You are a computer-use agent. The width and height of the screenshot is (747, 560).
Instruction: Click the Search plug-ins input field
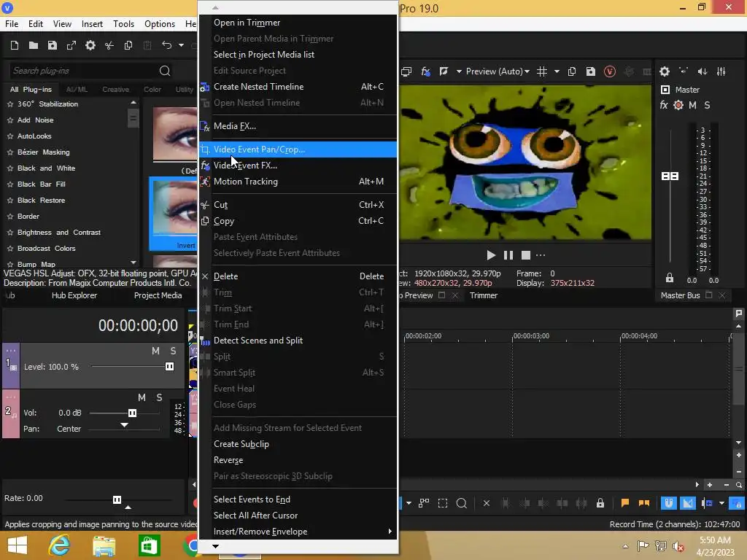tap(83, 71)
